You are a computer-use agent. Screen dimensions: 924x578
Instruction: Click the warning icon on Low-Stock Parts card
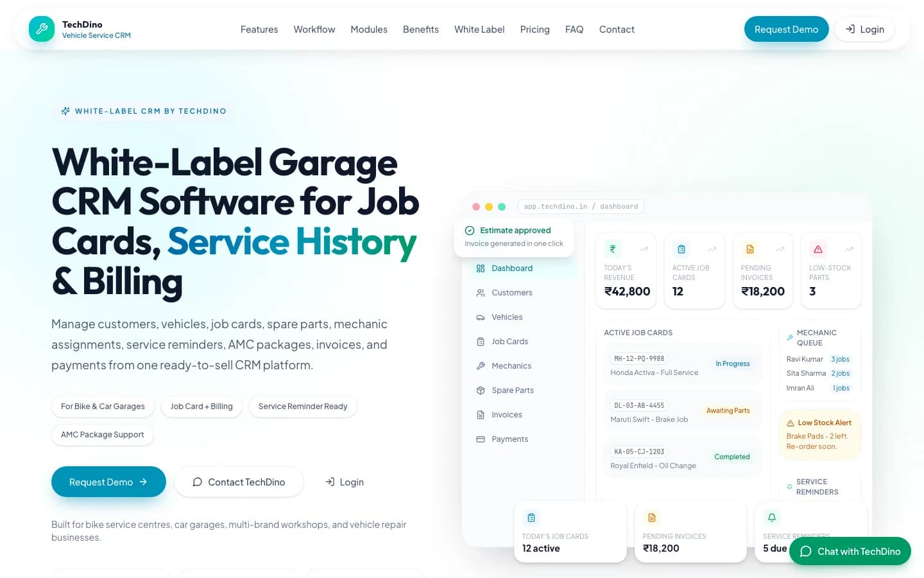[818, 249]
